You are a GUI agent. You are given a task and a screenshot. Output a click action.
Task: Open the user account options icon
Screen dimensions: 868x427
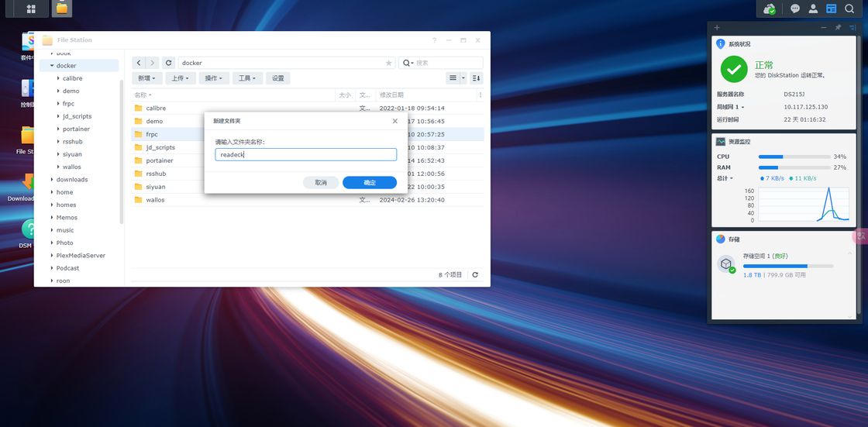coord(813,9)
